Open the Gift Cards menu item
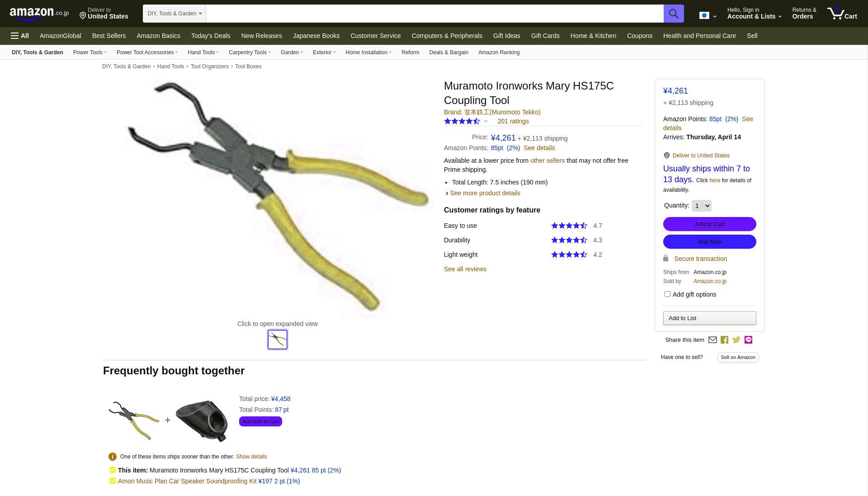The height and width of the screenshot is (496, 868). point(545,36)
